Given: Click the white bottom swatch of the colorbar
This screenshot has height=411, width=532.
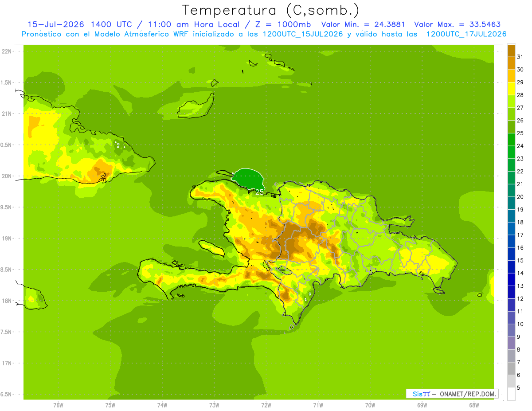Looking at the screenshot, I should pos(511,394).
